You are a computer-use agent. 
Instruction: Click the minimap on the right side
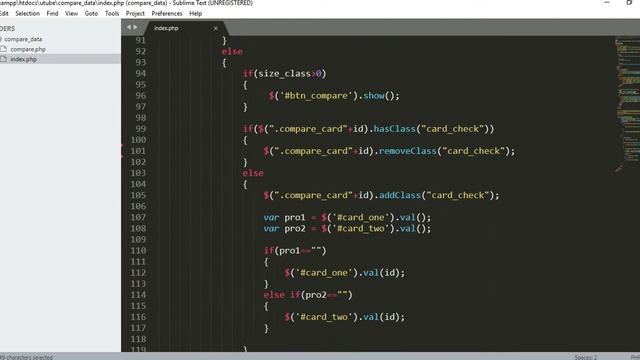(627, 104)
